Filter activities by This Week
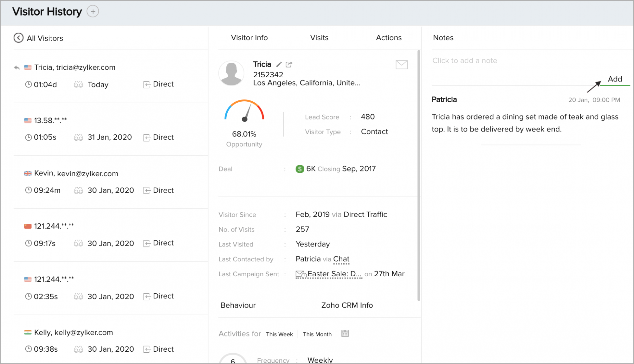Screen dimensions: 634x364 pos(279,334)
